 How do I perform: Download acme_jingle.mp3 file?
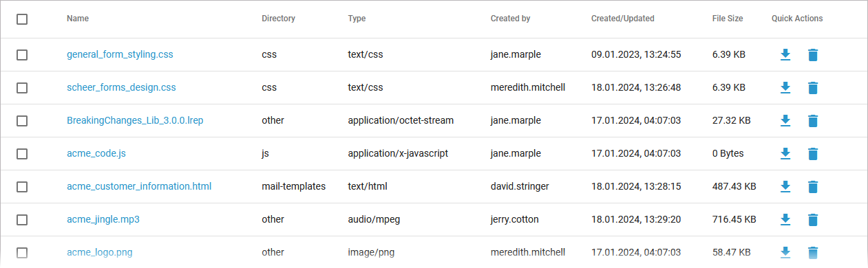(x=785, y=220)
